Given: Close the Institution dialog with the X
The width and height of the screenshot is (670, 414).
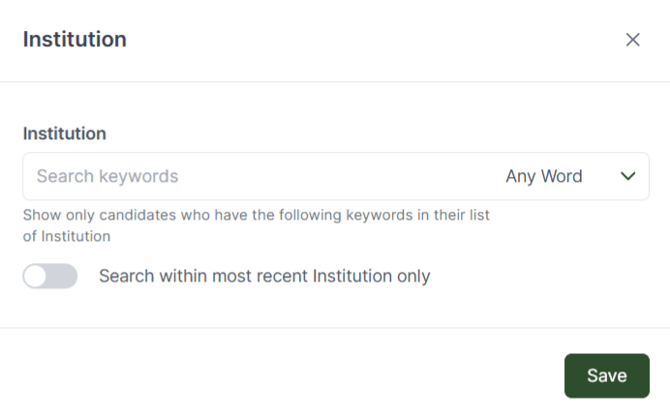Looking at the screenshot, I should point(632,40).
